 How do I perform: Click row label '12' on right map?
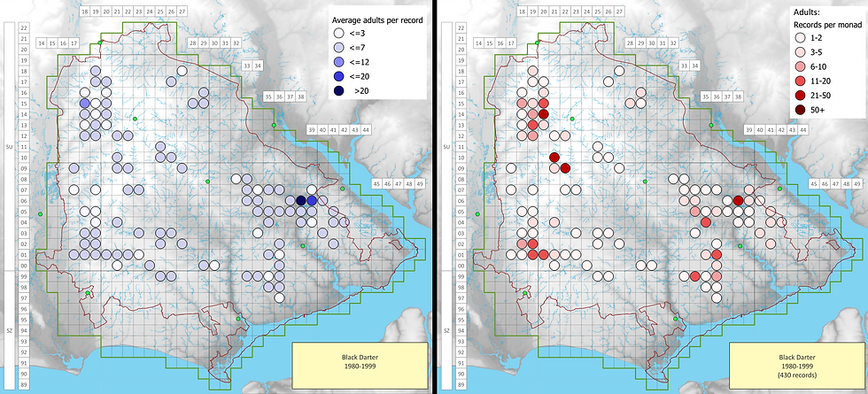pos(461,135)
